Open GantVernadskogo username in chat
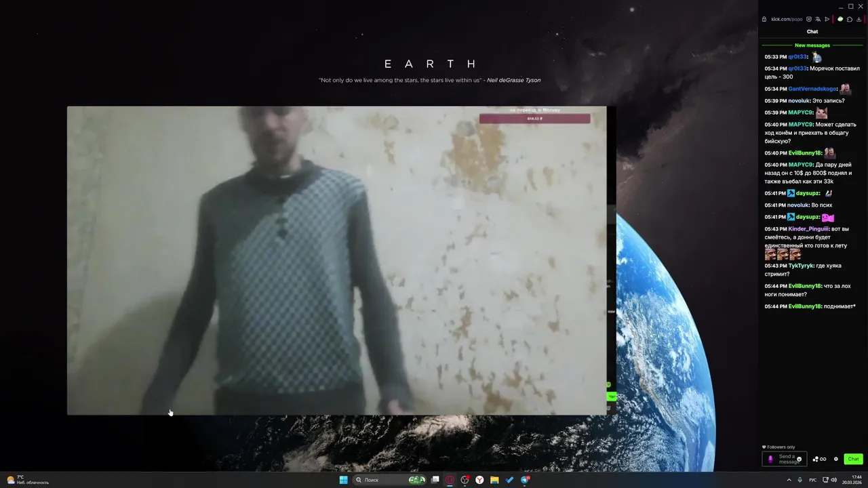 (812, 89)
